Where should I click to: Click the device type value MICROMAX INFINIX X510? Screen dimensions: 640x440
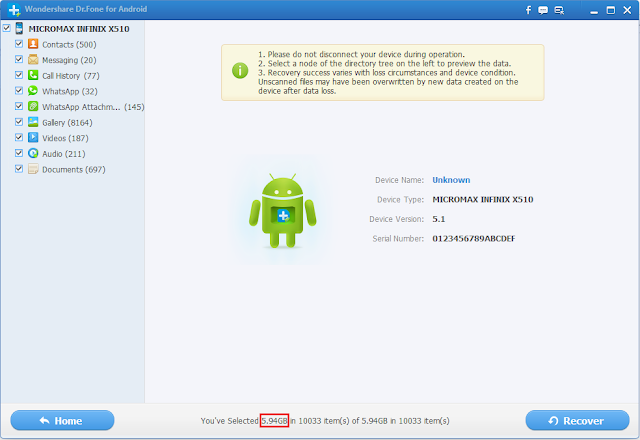coord(483,200)
